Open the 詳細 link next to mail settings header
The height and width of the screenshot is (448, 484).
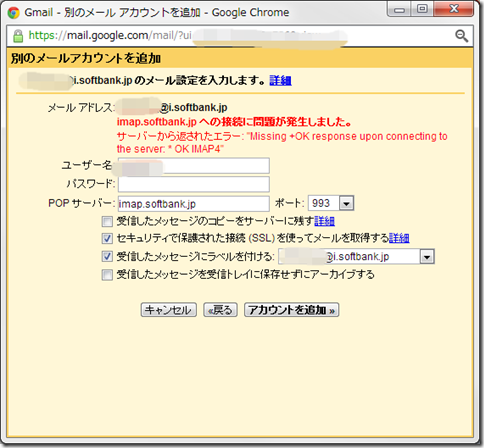[x=280, y=80]
